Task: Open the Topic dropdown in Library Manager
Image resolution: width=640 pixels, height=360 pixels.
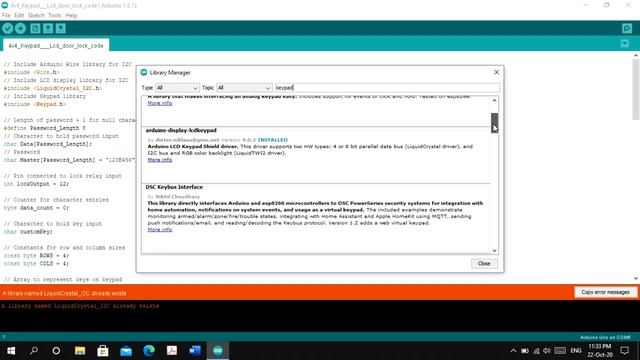Action: (x=244, y=88)
